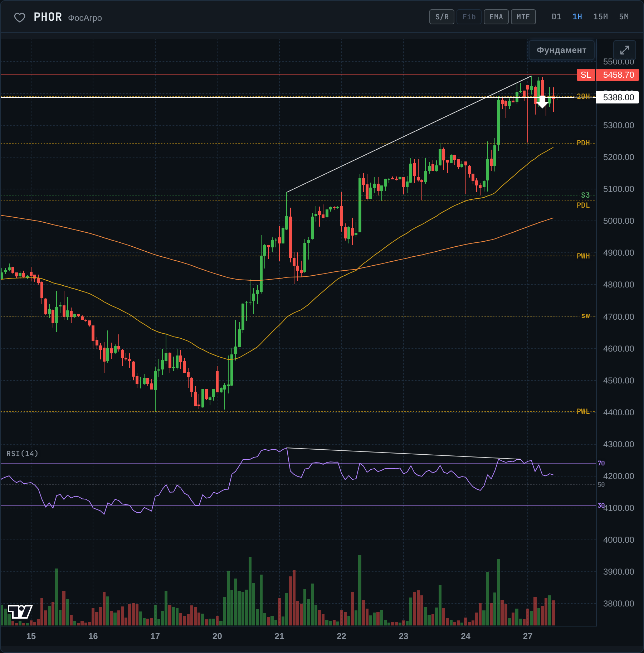Image resolution: width=644 pixels, height=653 pixels.
Task: Switch to the D1 timeframe
Action: 556,17
